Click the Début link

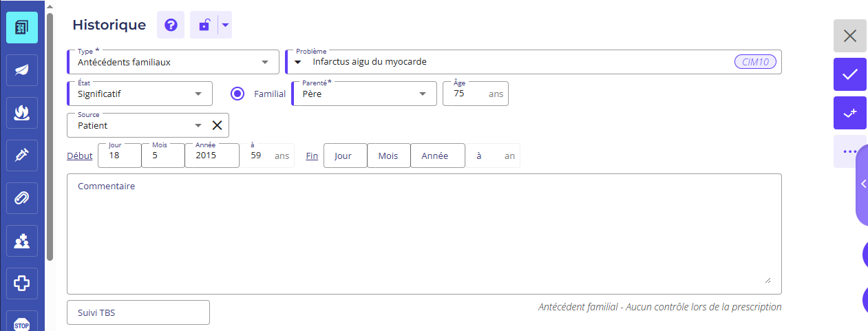(80, 156)
